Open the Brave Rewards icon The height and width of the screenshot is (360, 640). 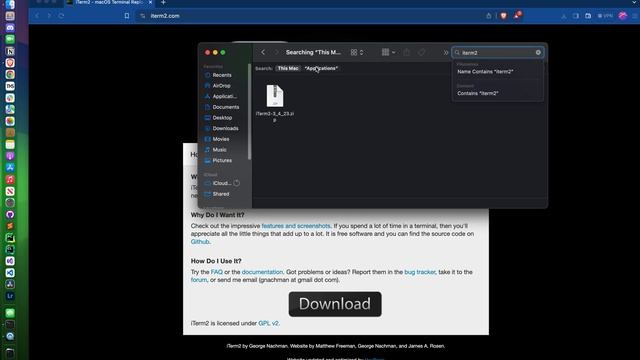[517, 16]
